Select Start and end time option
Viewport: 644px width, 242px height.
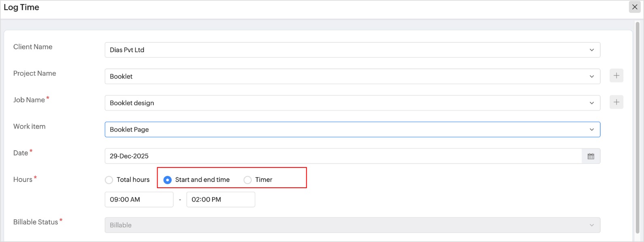click(167, 180)
